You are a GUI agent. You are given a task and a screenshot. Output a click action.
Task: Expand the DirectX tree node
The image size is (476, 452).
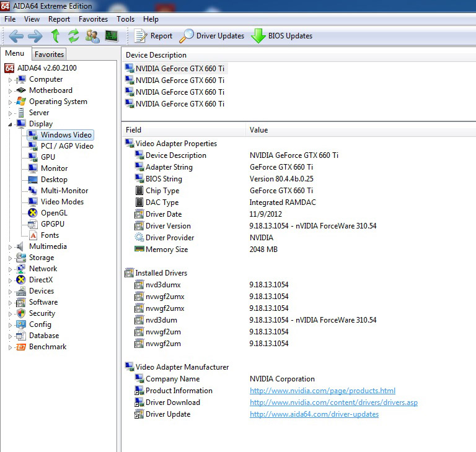coord(10,280)
